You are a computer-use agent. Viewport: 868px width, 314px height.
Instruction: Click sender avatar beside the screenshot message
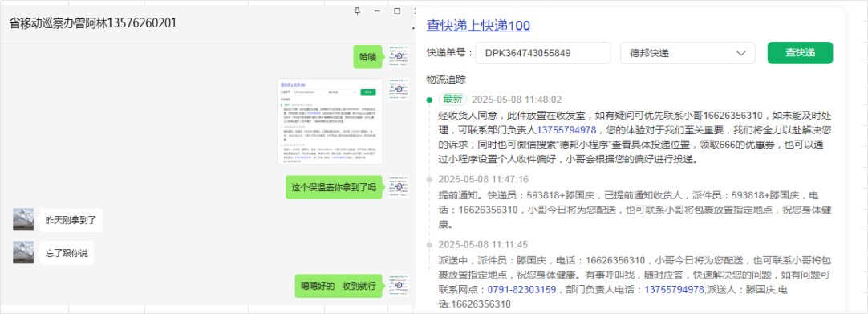398,88
